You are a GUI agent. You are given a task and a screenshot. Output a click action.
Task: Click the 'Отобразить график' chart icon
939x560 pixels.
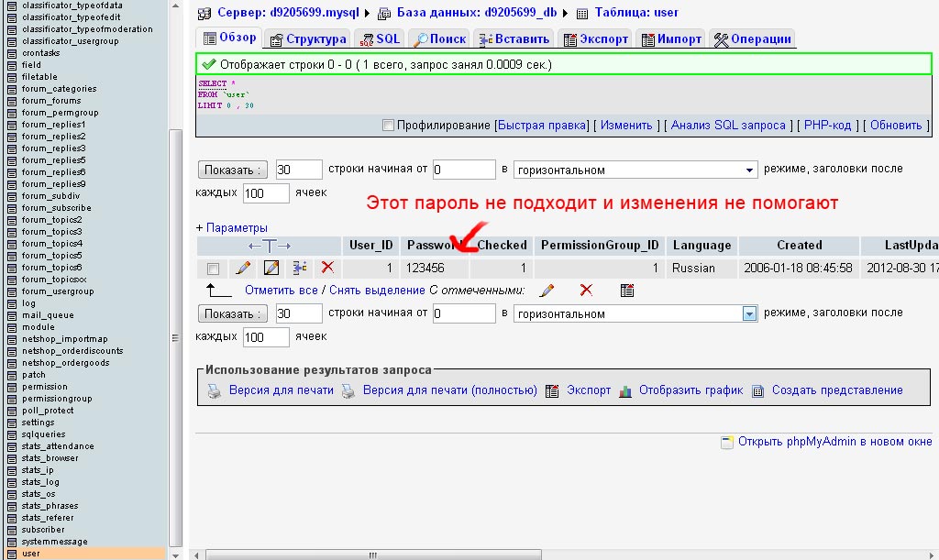625,390
